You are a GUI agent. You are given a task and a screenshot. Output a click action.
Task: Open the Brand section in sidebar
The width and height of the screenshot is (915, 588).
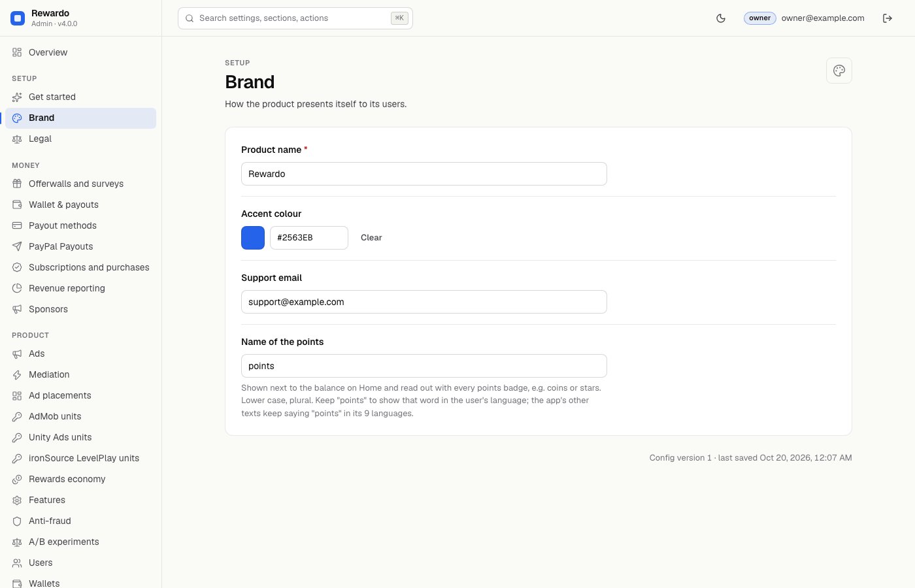click(81, 118)
